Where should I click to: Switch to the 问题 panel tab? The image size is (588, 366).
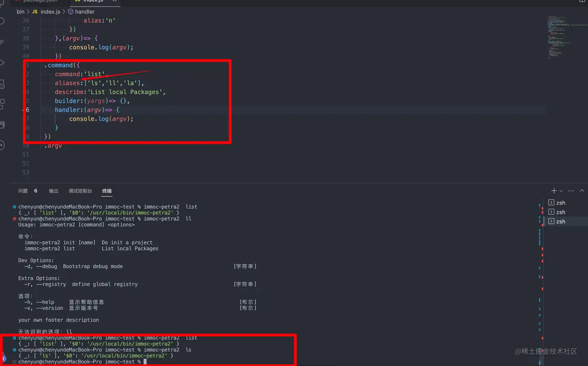pyautogui.click(x=23, y=191)
